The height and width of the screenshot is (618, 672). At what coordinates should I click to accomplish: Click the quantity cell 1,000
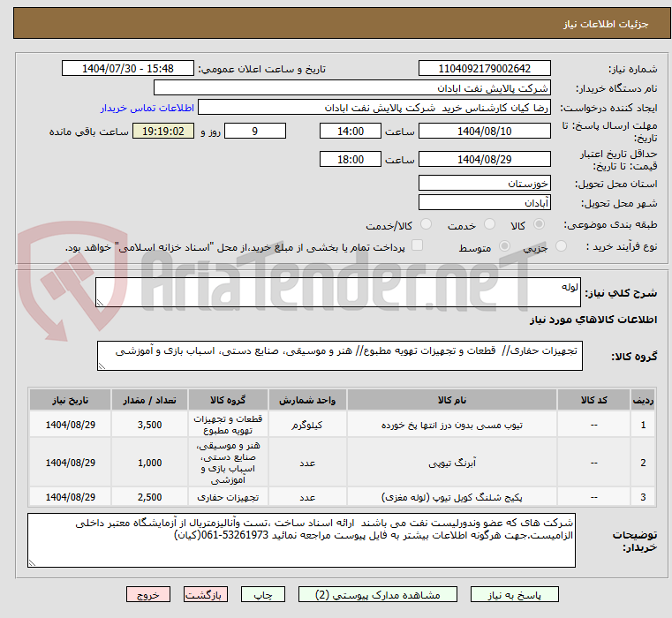[149, 463]
